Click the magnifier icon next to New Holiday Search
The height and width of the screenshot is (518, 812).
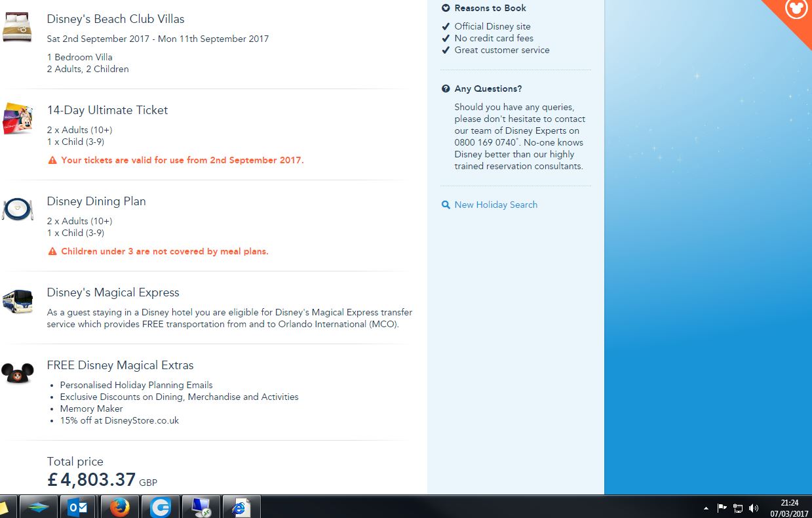[x=446, y=205]
